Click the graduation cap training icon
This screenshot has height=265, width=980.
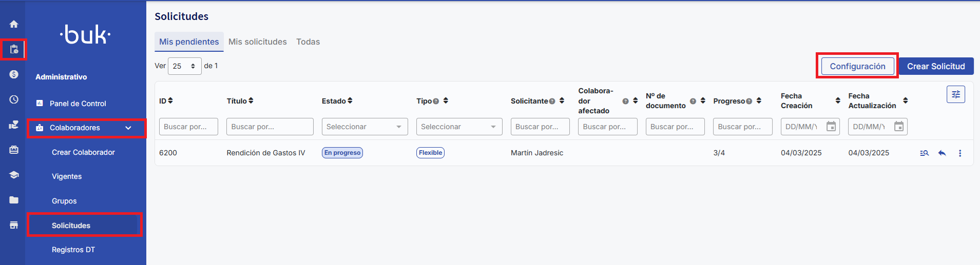click(14, 175)
